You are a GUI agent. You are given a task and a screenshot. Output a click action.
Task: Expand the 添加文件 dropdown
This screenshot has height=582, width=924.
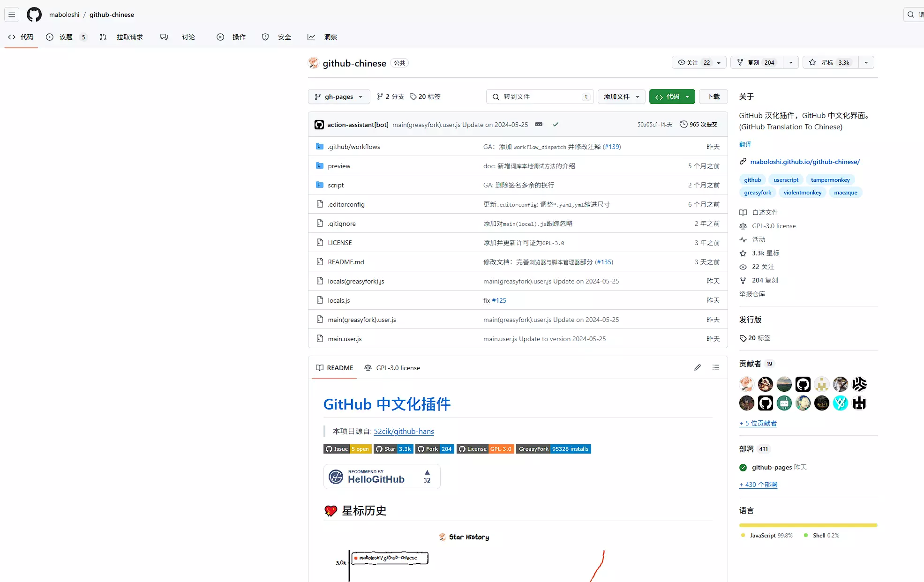(x=621, y=97)
